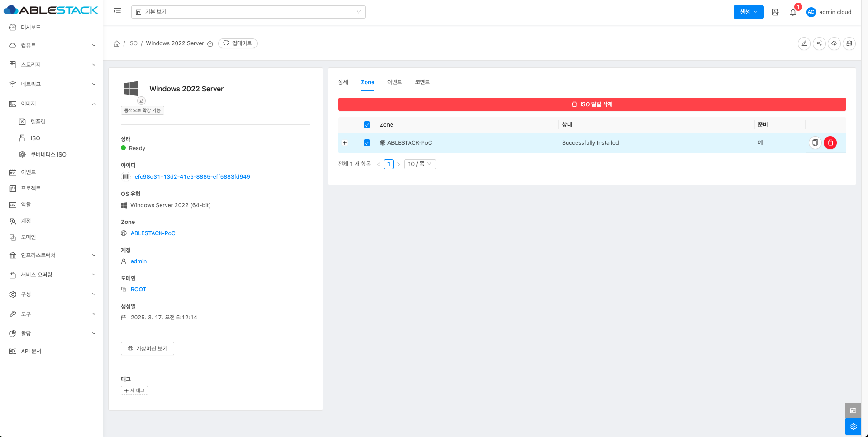The width and height of the screenshot is (868, 437).
Task: Open the 10 / 쪽 page size dropdown
Action: pyautogui.click(x=420, y=164)
